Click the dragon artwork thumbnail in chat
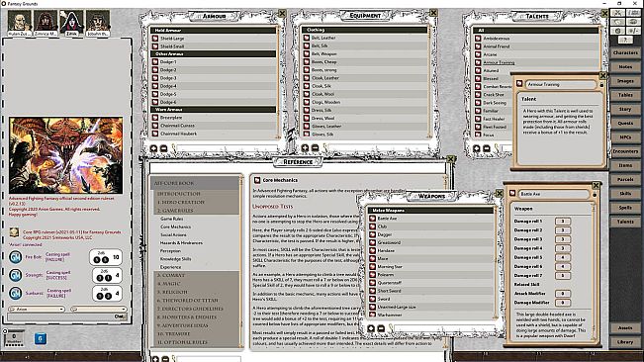 point(65,155)
